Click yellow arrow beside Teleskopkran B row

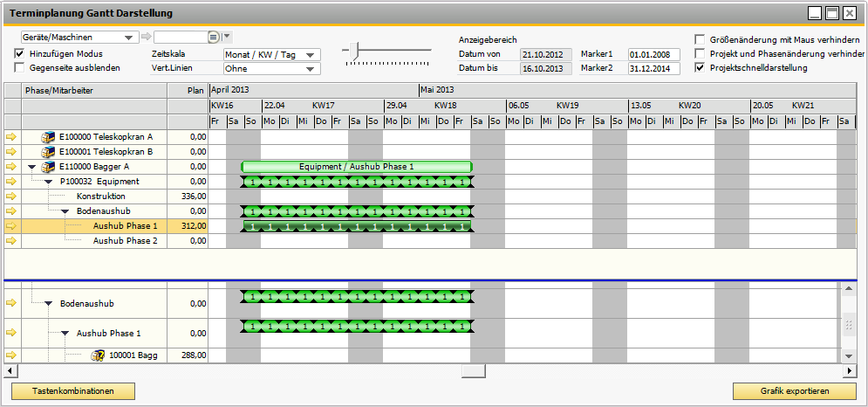tap(12, 151)
